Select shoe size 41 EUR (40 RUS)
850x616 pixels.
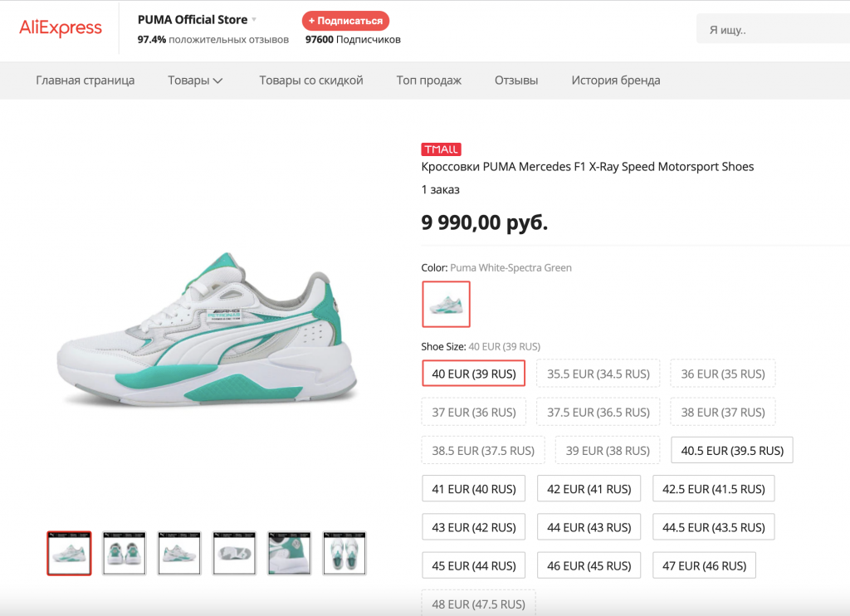473,489
